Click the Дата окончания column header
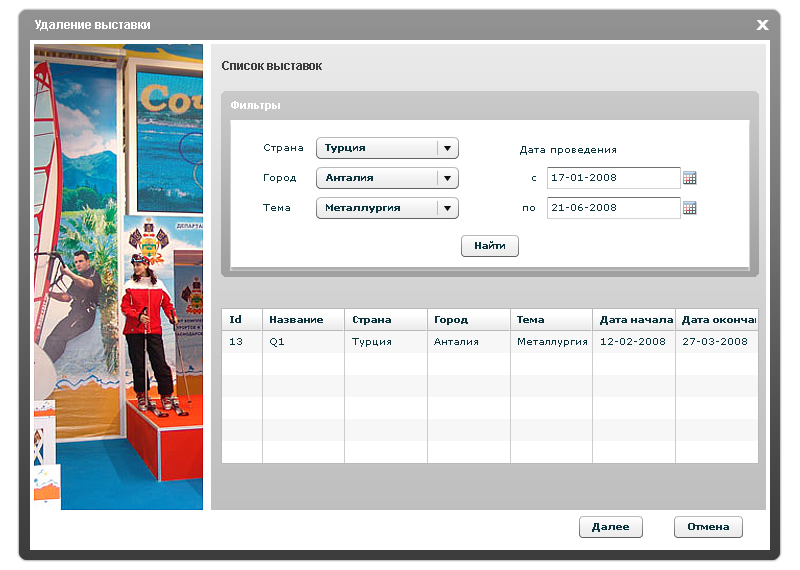The height and width of the screenshot is (570, 800). 717,320
